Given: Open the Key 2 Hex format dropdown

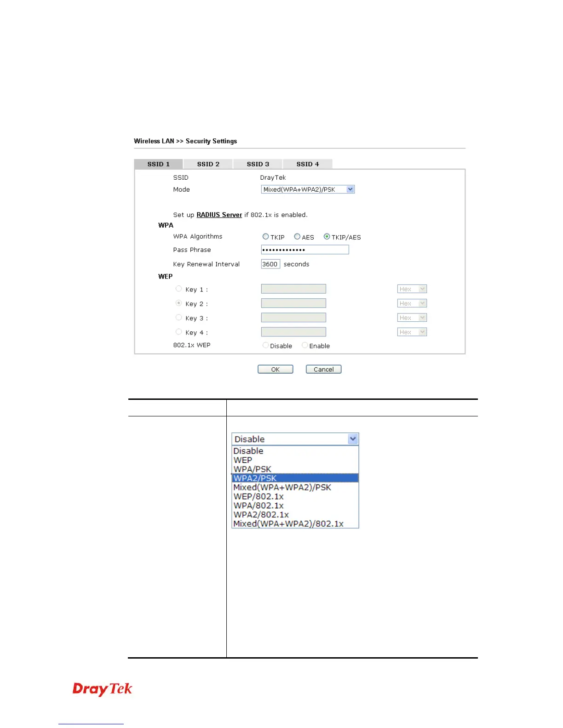Looking at the screenshot, I should point(412,303).
